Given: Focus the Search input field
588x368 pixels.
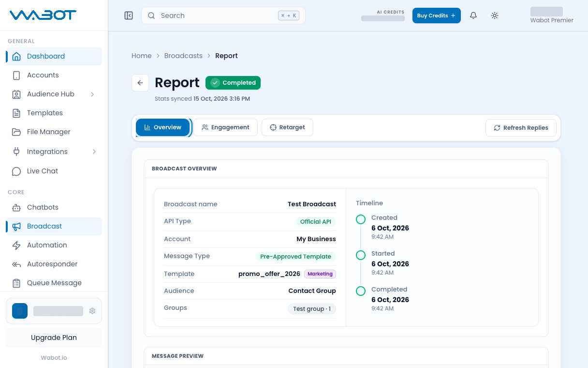Looking at the screenshot, I should (223, 15).
